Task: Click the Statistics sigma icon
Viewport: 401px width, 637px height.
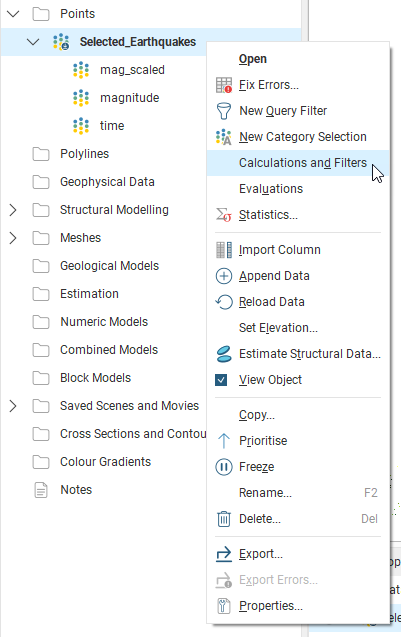Action: coord(224,215)
